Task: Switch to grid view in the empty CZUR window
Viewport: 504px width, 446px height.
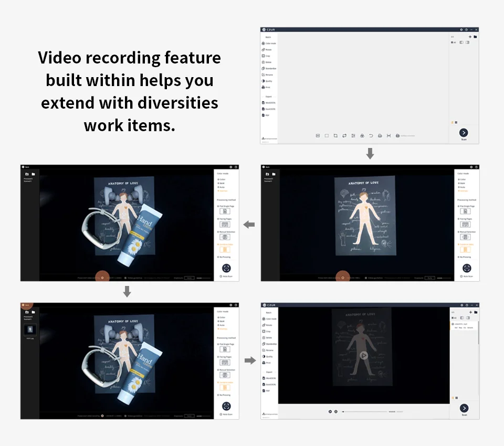Action: [456, 122]
